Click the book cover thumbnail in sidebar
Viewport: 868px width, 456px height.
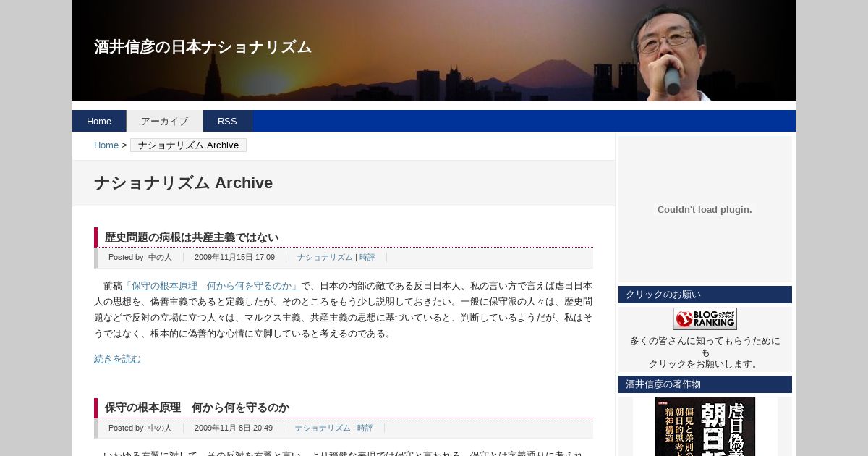tap(705, 426)
